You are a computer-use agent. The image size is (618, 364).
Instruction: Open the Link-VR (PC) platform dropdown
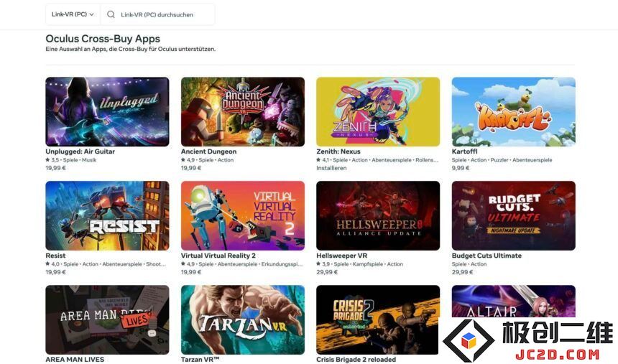click(73, 14)
